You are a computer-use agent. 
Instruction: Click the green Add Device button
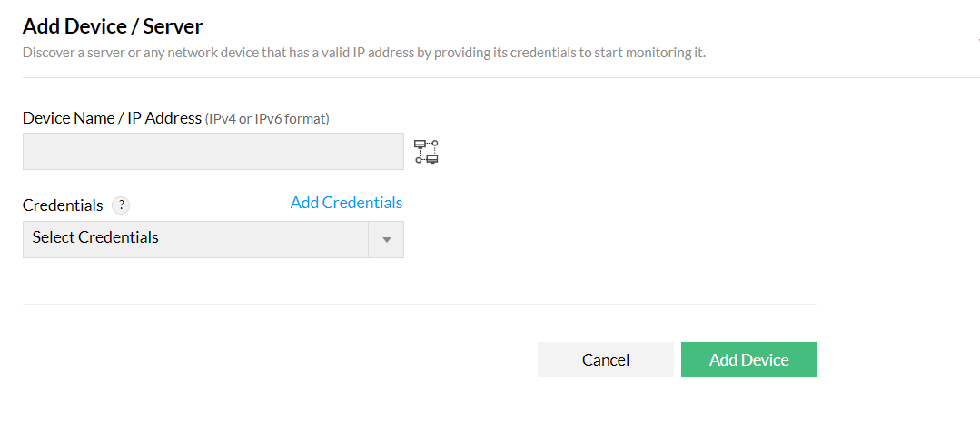coord(748,360)
